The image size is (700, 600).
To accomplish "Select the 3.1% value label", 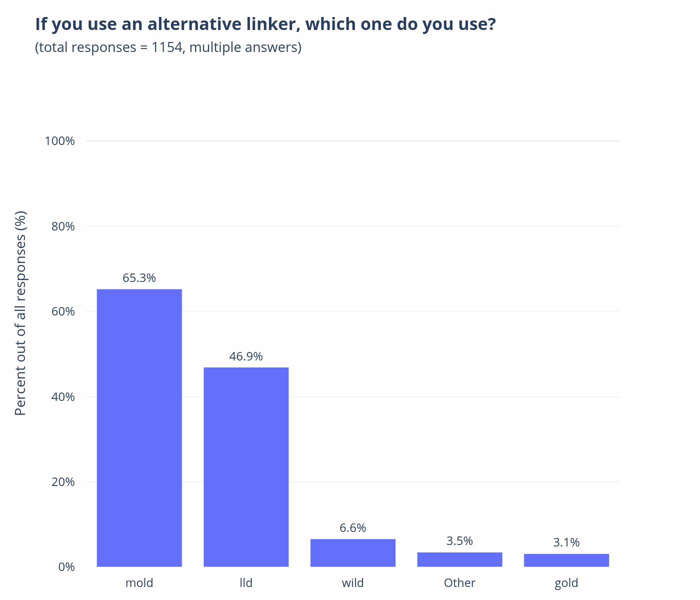I will click(x=566, y=542).
